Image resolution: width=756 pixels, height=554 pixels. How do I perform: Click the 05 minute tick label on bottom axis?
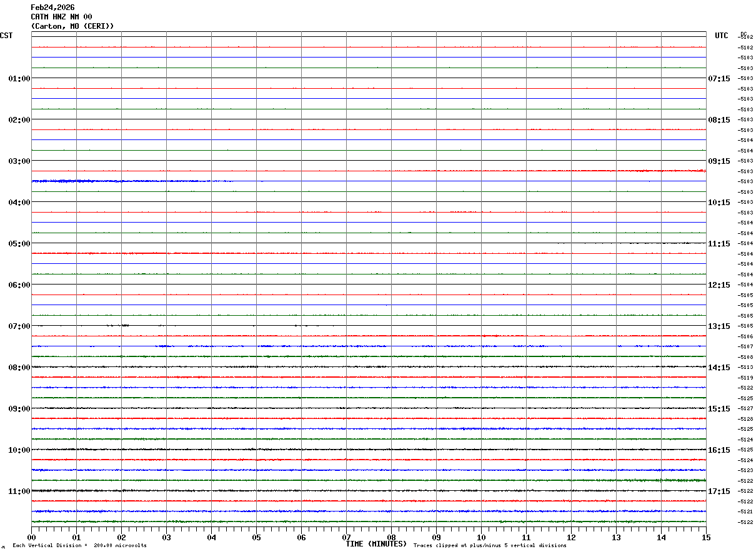(256, 538)
